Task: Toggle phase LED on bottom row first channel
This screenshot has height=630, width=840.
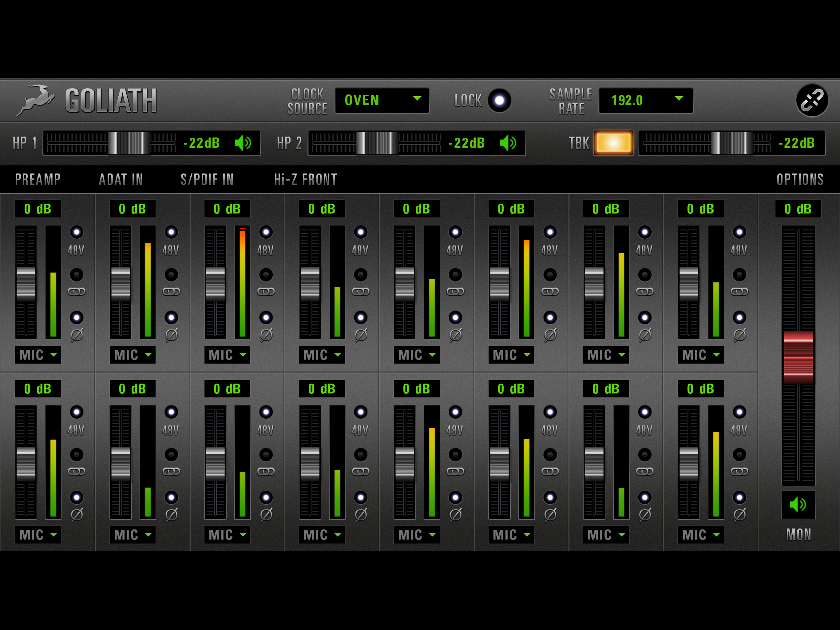Action: (x=77, y=497)
